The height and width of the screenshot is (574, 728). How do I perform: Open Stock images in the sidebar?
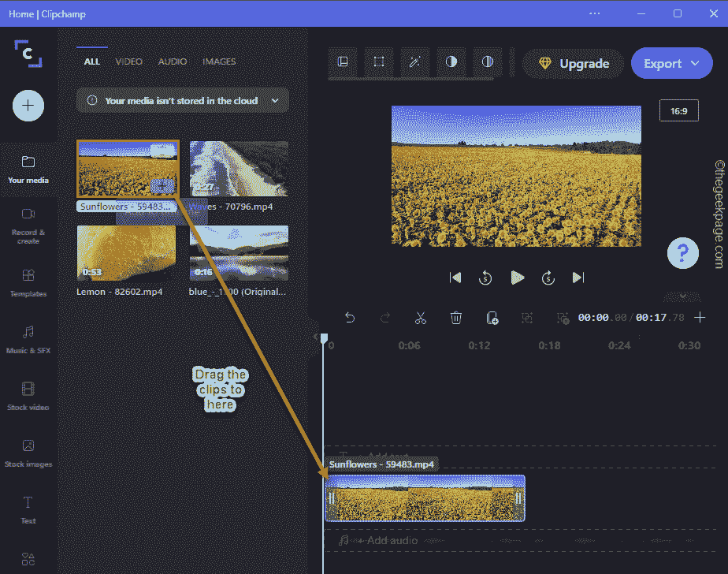(x=28, y=453)
